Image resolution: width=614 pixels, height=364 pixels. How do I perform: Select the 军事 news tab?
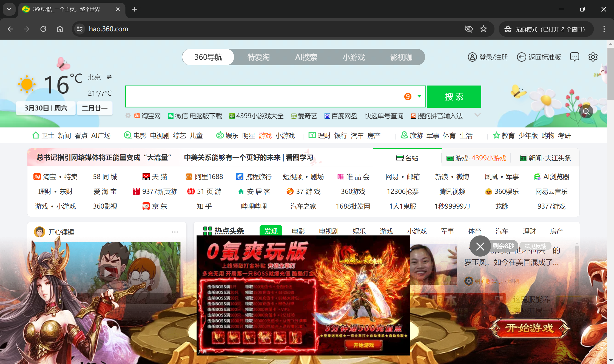tap(447, 231)
